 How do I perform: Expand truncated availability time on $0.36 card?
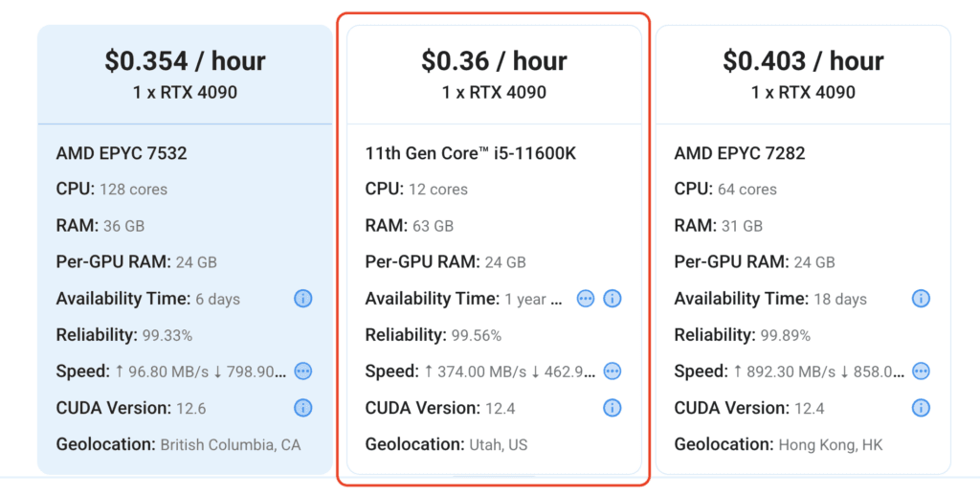pos(586,299)
